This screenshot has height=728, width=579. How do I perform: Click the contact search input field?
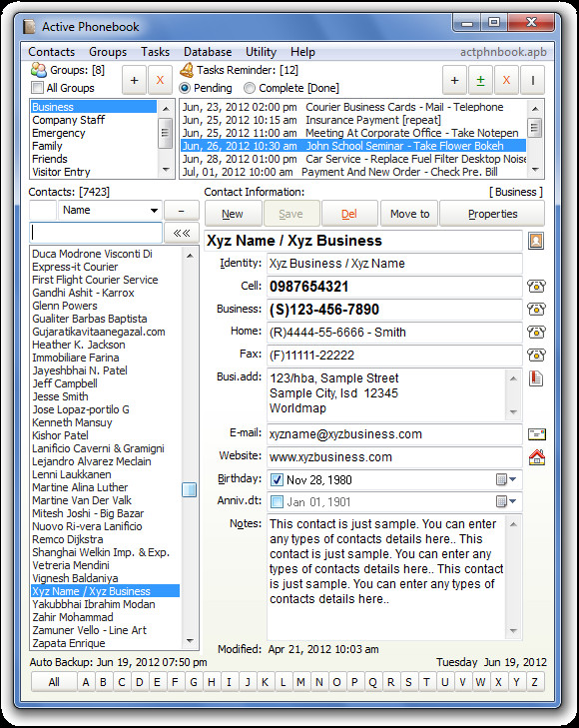pyautogui.click(x=96, y=233)
